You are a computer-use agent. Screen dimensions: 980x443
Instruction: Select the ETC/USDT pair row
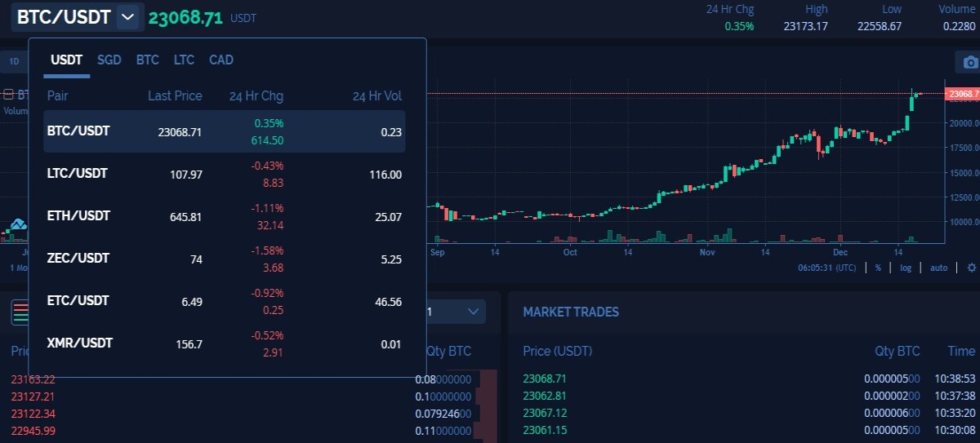[x=225, y=301]
